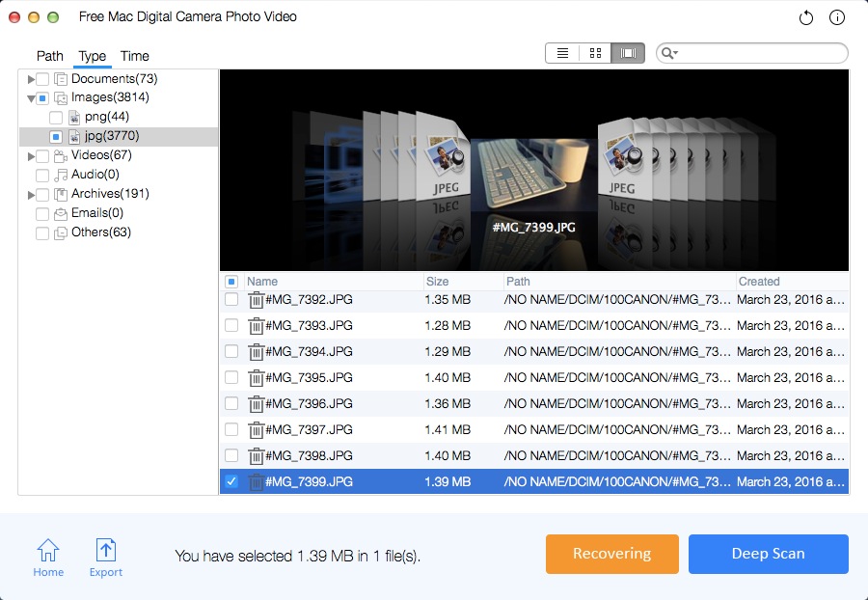This screenshot has width=868, height=600.
Task: Select the #MG_7396.JPG file name
Action: click(x=309, y=403)
